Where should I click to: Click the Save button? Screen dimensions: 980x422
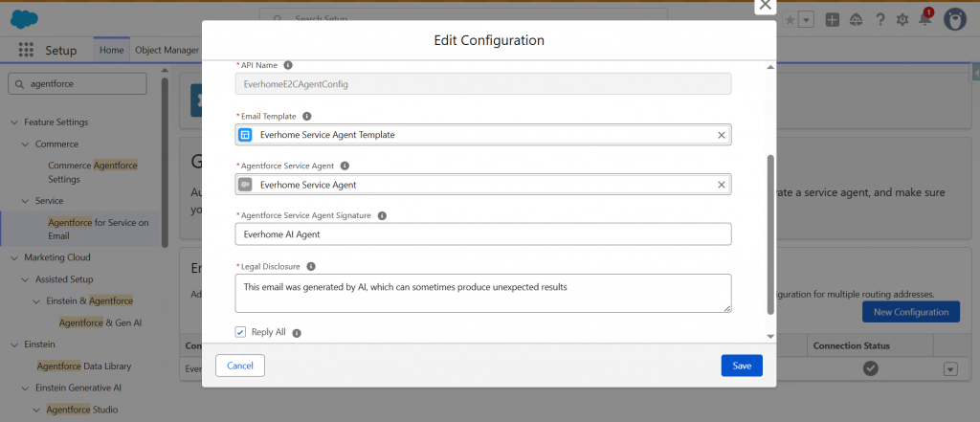[742, 366]
